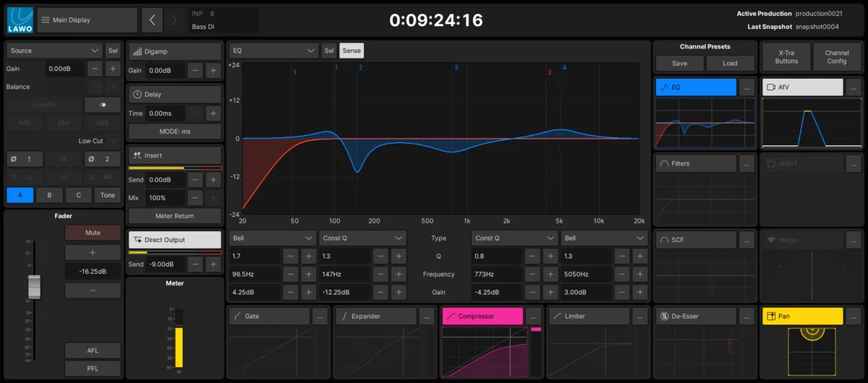Open the Expander module

click(x=375, y=316)
